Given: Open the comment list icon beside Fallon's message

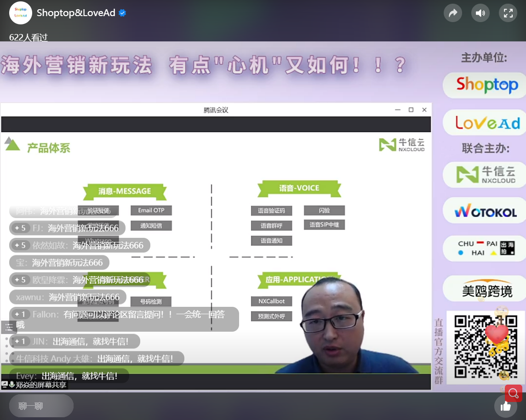Looking at the screenshot, I should 9,327.
